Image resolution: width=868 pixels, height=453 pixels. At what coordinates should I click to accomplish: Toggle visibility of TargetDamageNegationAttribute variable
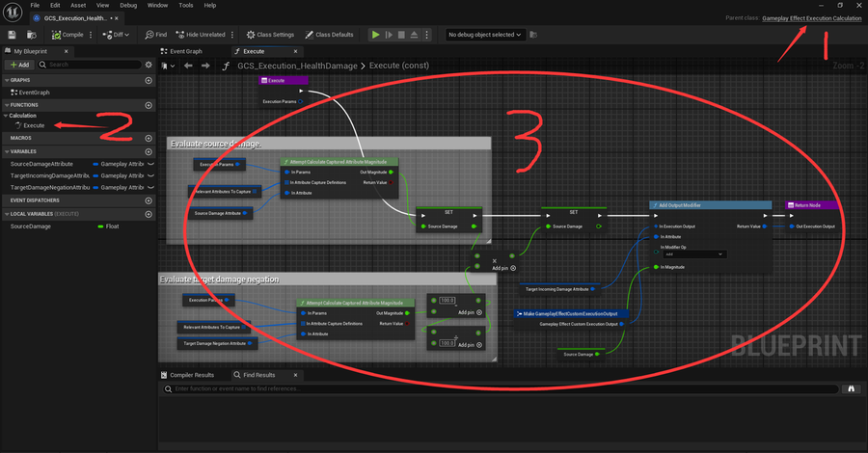point(150,188)
